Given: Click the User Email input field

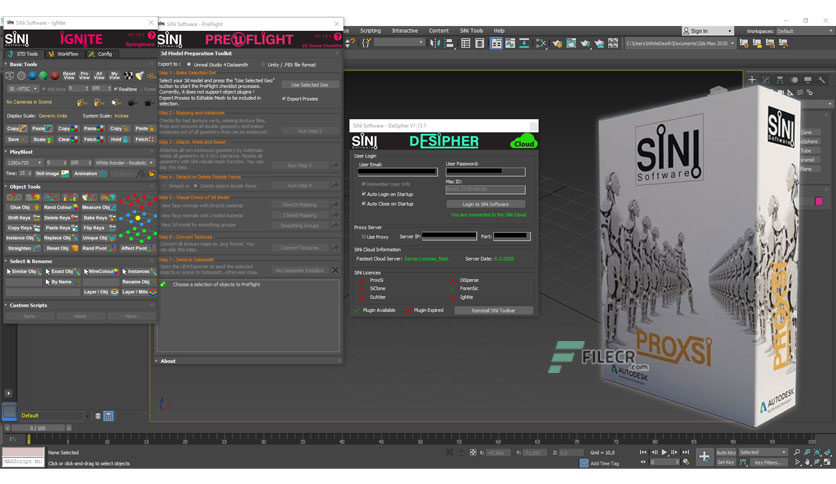Looking at the screenshot, I should click(398, 172).
